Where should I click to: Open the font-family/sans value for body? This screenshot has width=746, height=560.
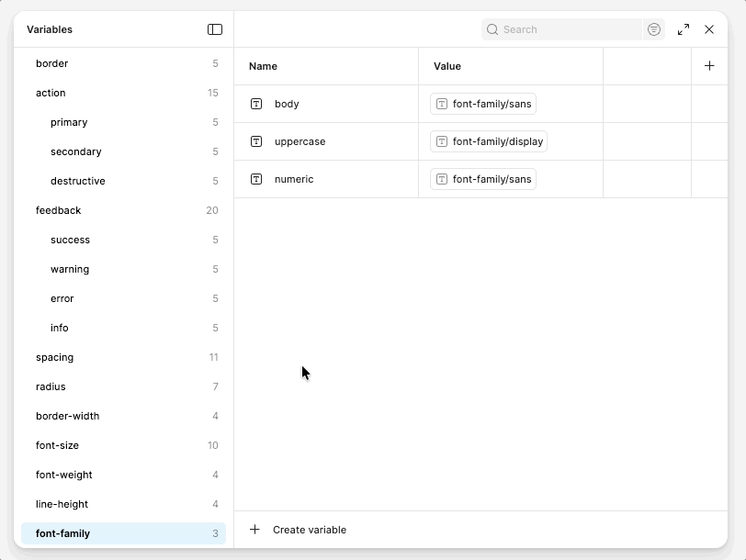click(x=485, y=104)
